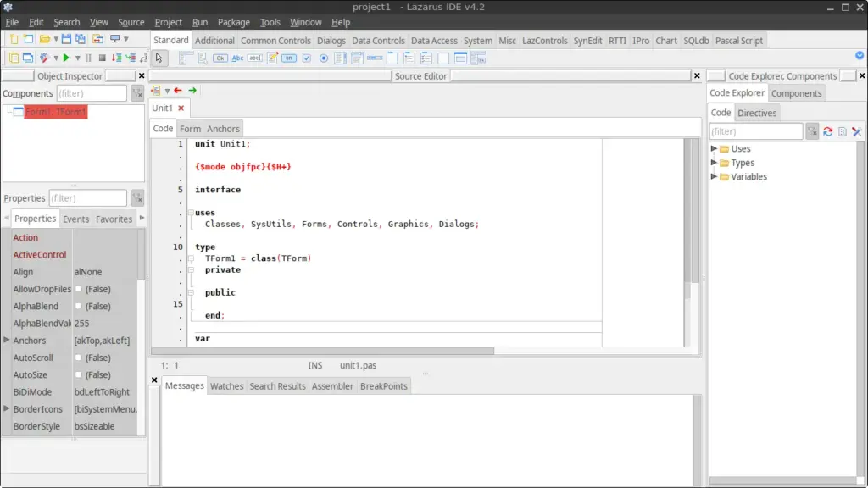Image resolution: width=868 pixels, height=488 pixels.
Task: Select the palette selection arrow pointer tool
Action: (x=159, y=58)
